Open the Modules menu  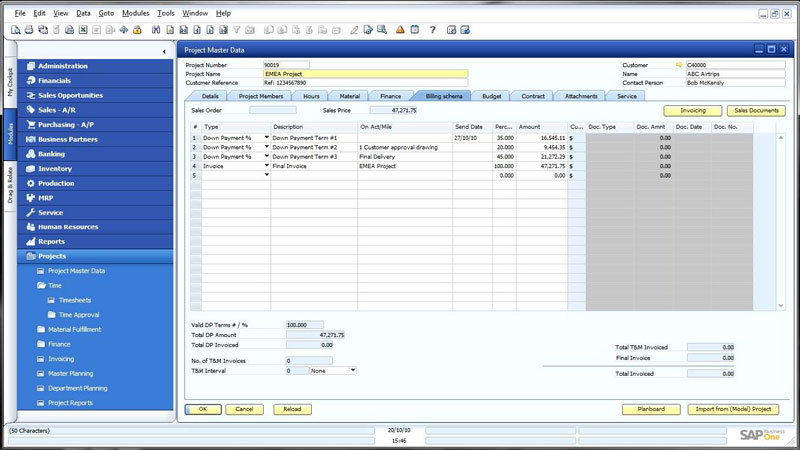(135, 13)
